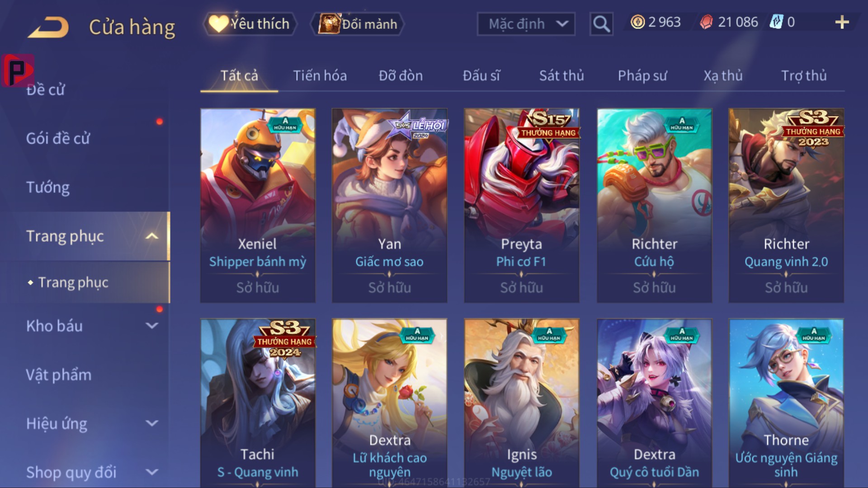Click the red ruby currency icon
The height and width of the screenshot is (488, 868).
click(x=706, y=22)
